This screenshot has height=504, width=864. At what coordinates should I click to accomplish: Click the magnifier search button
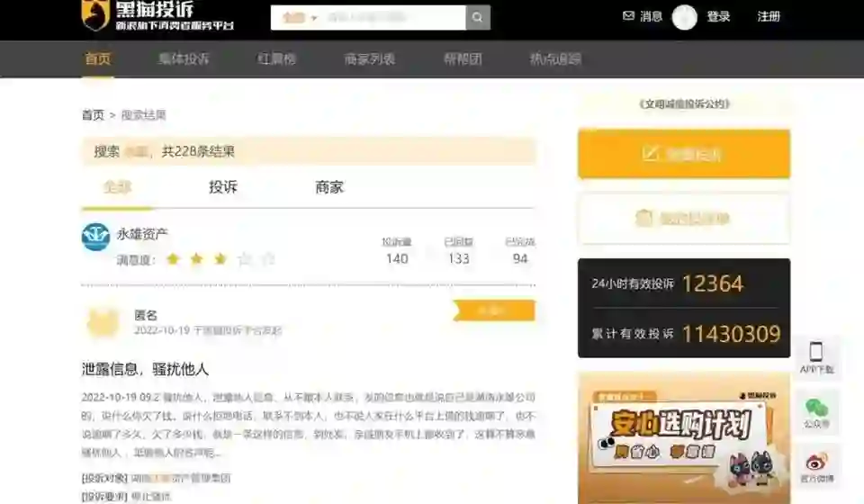(x=478, y=18)
